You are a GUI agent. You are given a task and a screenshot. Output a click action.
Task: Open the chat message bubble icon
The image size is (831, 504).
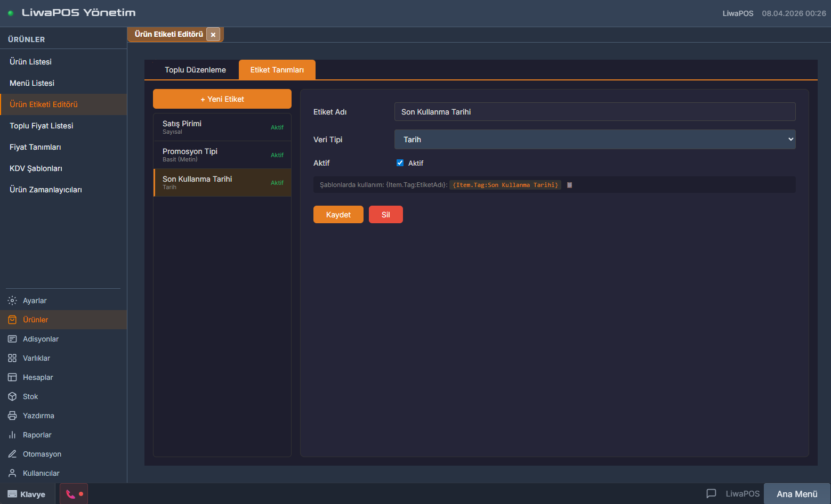tap(711, 493)
